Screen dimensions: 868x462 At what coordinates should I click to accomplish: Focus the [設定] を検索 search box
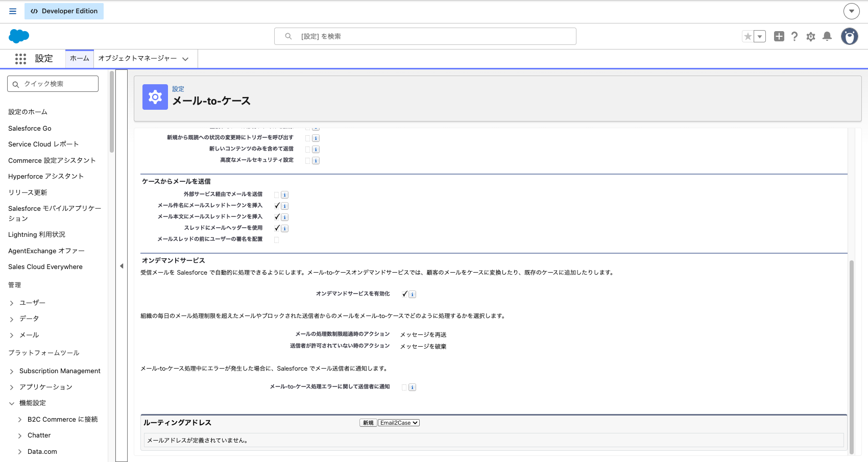[x=425, y=36]
